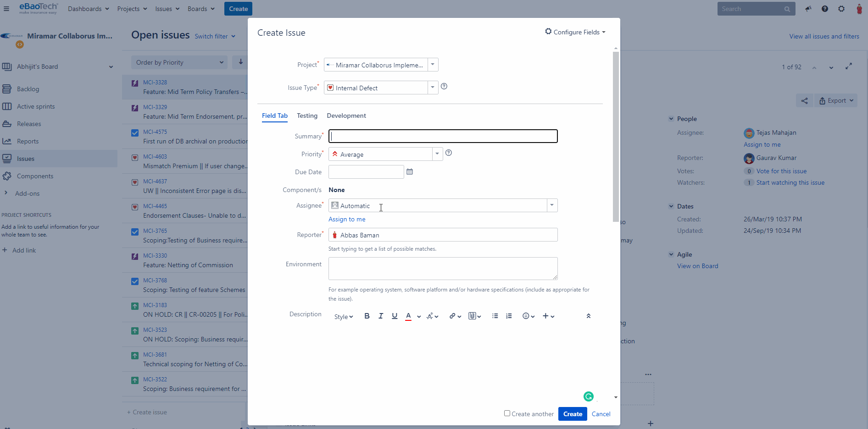The image size is (868, 429).
Task: Open help for Issue Type field
Action: tap(444, 86)
